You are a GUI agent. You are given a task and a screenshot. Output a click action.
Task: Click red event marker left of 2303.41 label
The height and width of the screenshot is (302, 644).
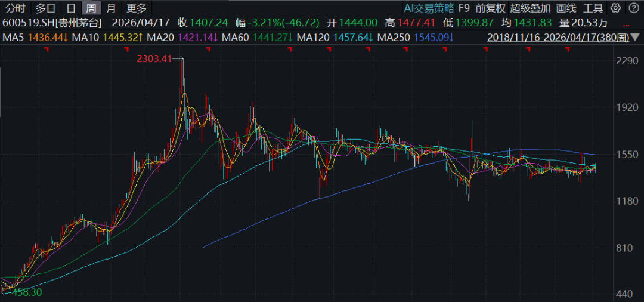127,50
